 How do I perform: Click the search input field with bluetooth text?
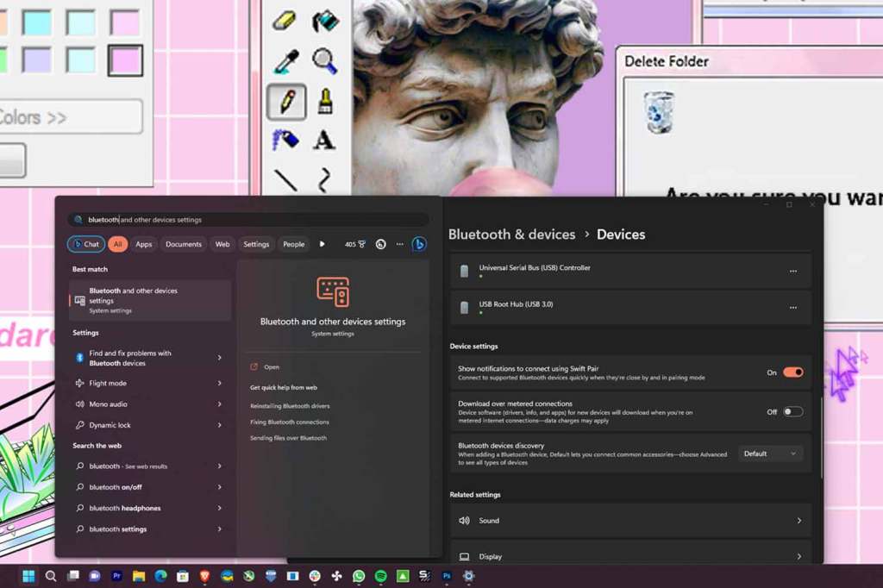tap(247, 220)
